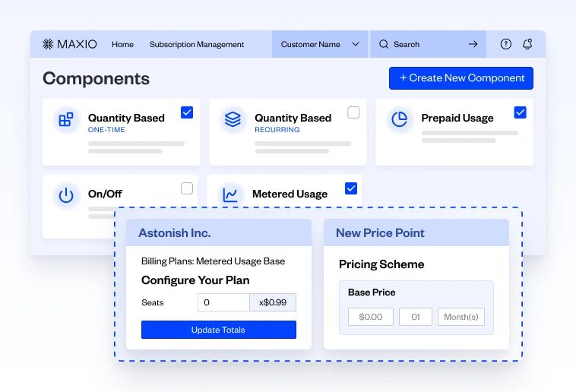Go to the Home menu item

[122, 44]
